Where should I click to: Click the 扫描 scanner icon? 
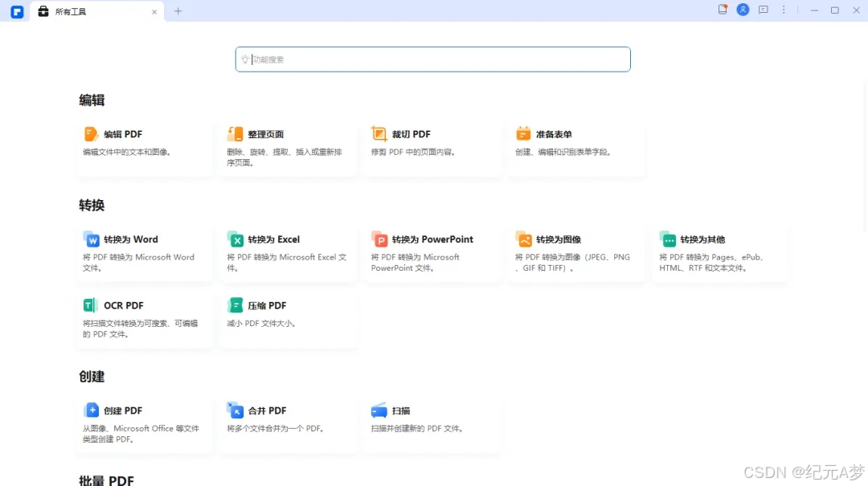pyautogui.click(x=379, y=410)
